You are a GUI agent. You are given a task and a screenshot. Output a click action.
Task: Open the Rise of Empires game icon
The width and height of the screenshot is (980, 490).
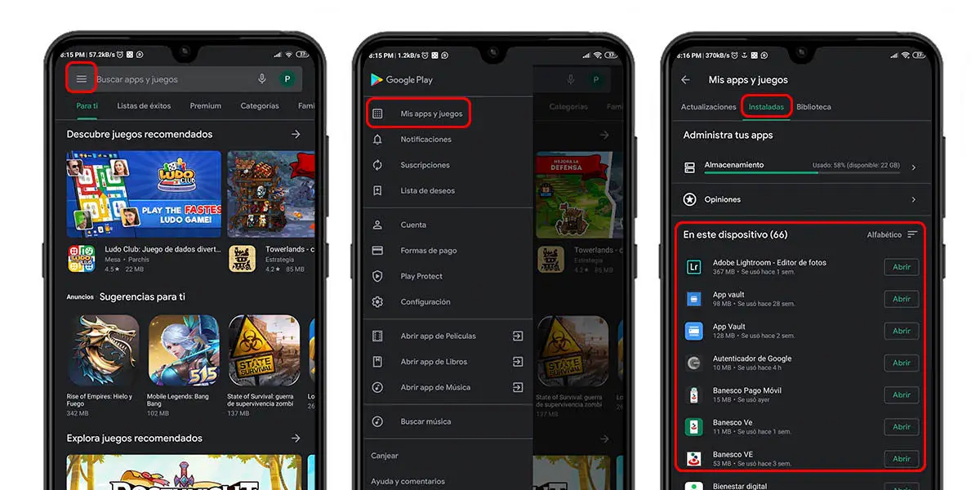(103, 350)
